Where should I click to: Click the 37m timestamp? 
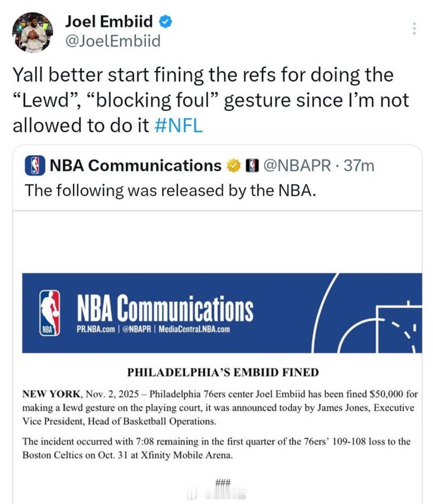point(359,166)
